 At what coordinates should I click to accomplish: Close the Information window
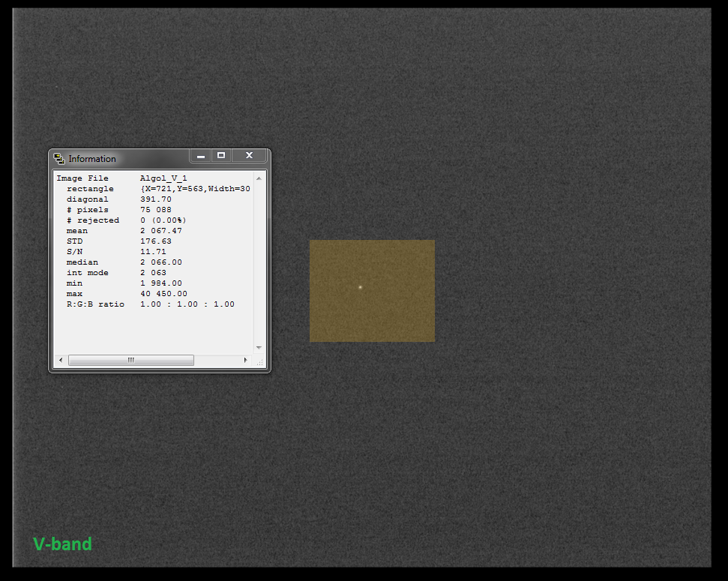click(249, 155)
